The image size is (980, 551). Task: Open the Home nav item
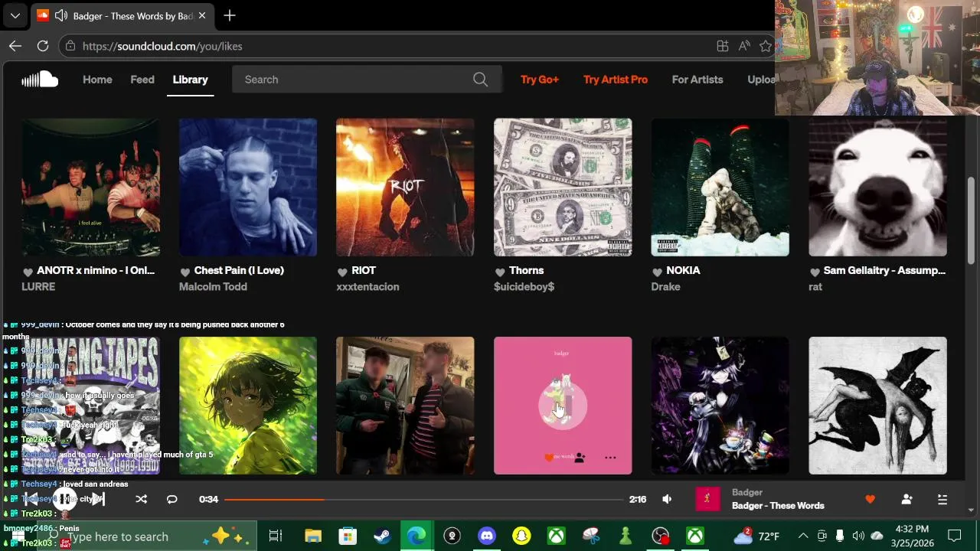coord(97,80)
